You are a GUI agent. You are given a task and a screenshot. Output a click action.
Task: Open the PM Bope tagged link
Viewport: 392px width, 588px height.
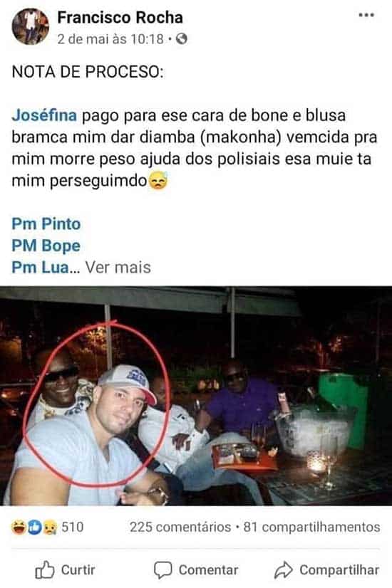(46, 246)
